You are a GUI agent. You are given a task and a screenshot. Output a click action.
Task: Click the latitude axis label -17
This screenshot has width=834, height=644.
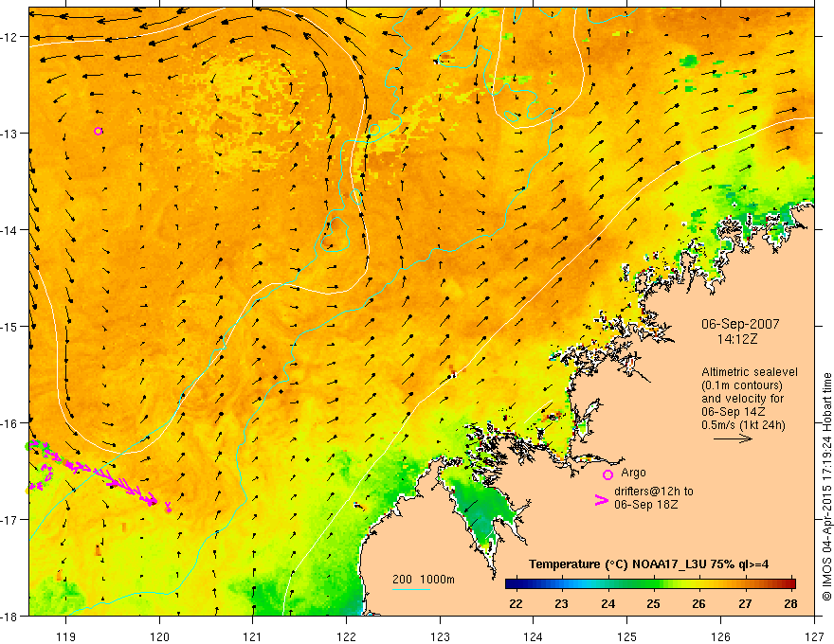point(10,519)
